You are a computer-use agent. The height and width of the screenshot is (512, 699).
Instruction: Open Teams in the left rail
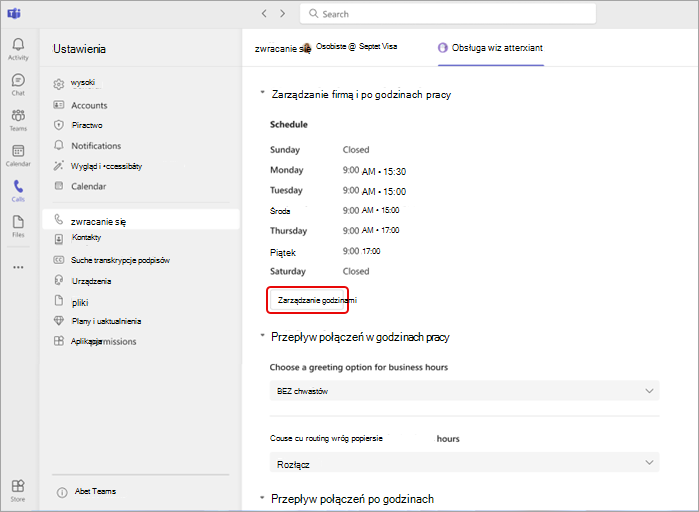coord(18,120)
